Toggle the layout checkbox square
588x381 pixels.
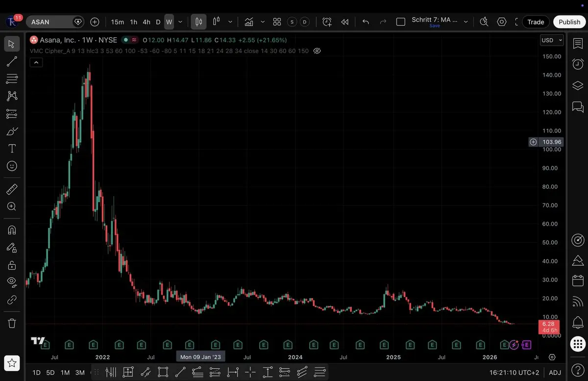click(x=401, y=22)
